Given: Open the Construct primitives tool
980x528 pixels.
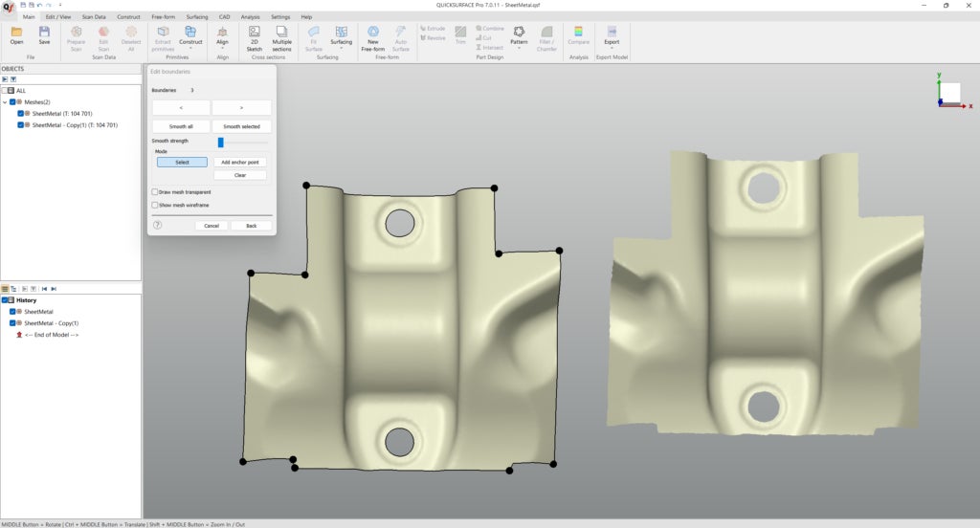Looking at the screenshot, I should point(190,36).
